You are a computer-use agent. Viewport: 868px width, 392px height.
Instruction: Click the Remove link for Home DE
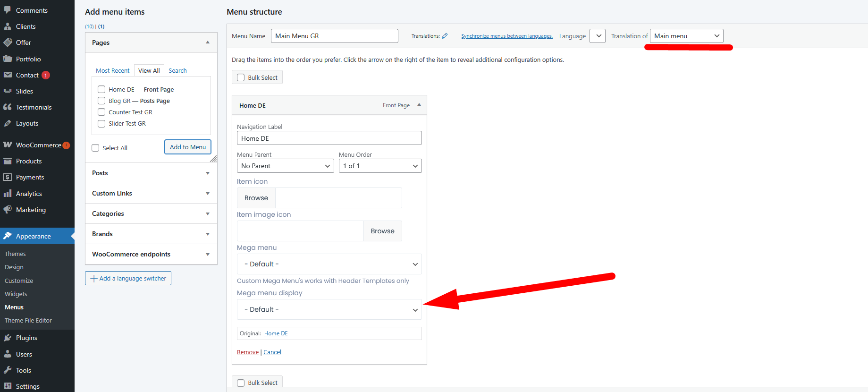(247, 352)
